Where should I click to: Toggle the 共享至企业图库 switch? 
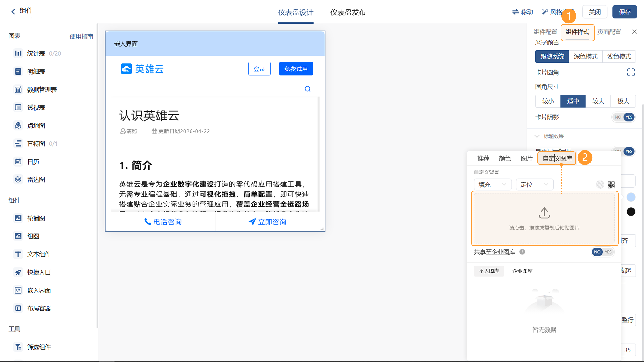click(603, 252)
